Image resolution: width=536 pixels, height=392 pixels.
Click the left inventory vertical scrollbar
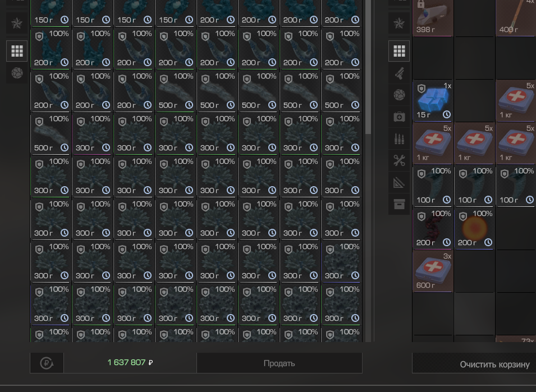pyautogui.click(x=368, y=67)
